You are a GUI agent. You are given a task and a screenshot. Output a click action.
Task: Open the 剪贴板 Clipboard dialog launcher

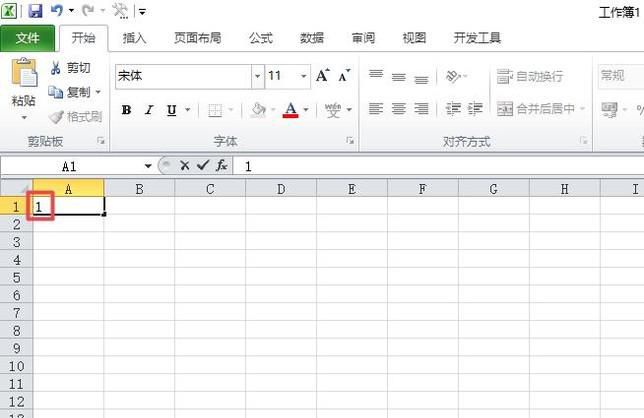tap(101, 141)
